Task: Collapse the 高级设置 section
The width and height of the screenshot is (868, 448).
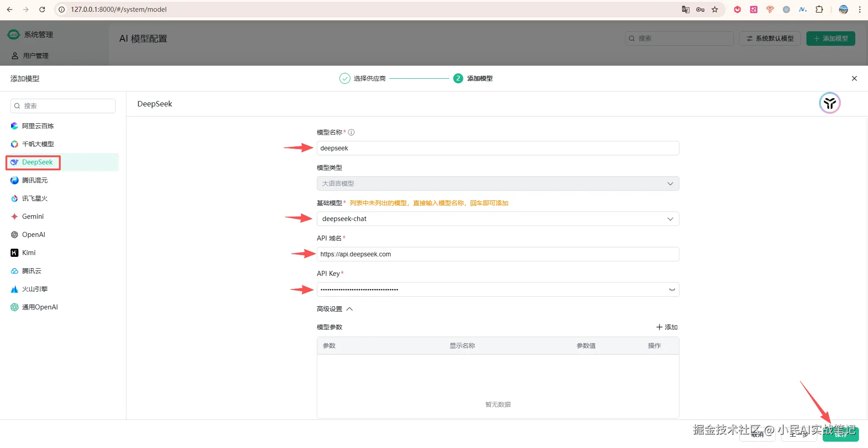Action: tap(335, 309)
